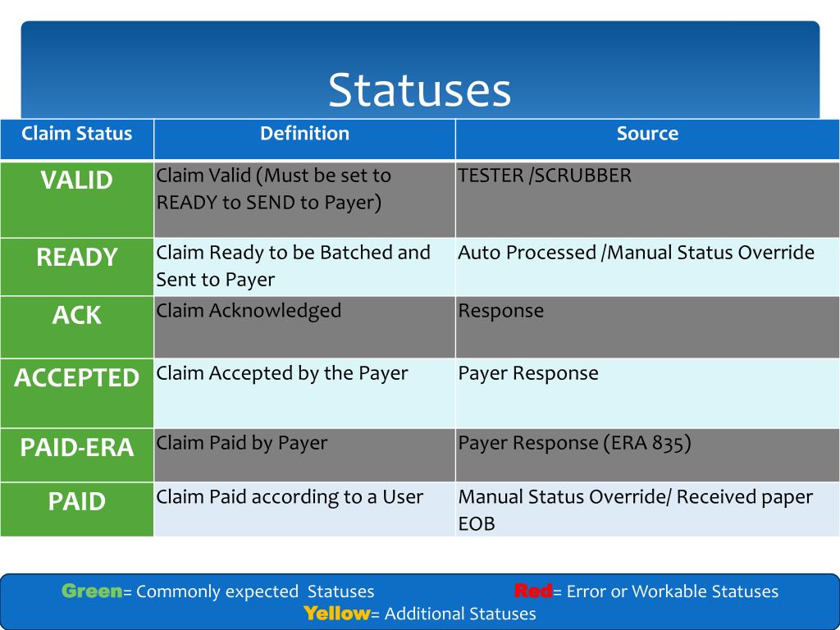Image resolution: width=840 pixels, height=630 pixels.
Task: Click the Green legend label
Action: [92, 591]
